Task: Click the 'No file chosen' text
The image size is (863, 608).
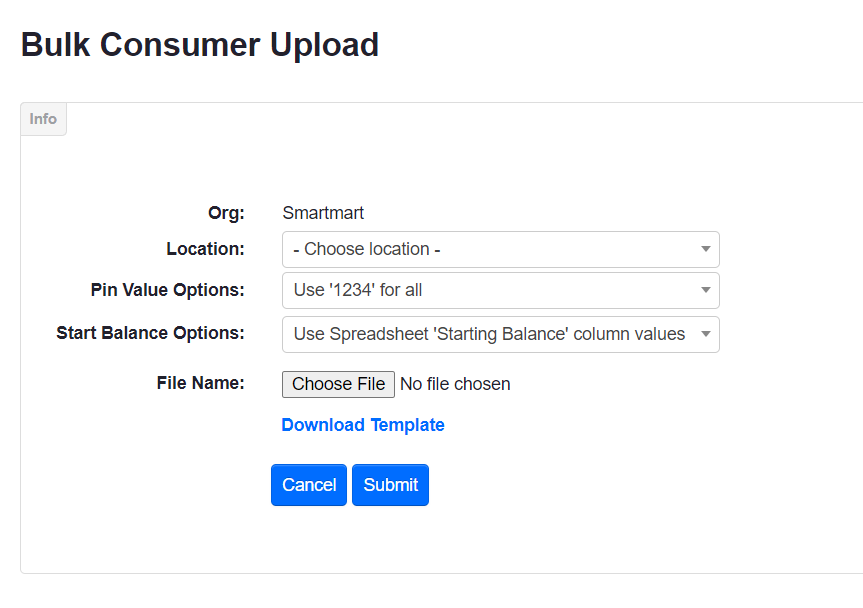Action: tap(455, 384)
